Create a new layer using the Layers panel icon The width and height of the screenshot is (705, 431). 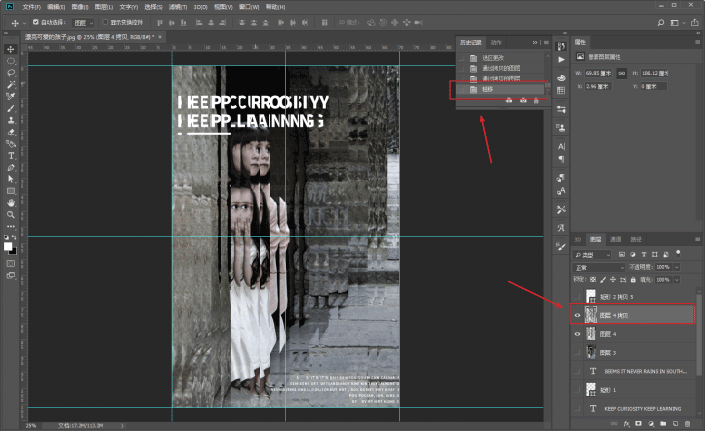point(675,423)
